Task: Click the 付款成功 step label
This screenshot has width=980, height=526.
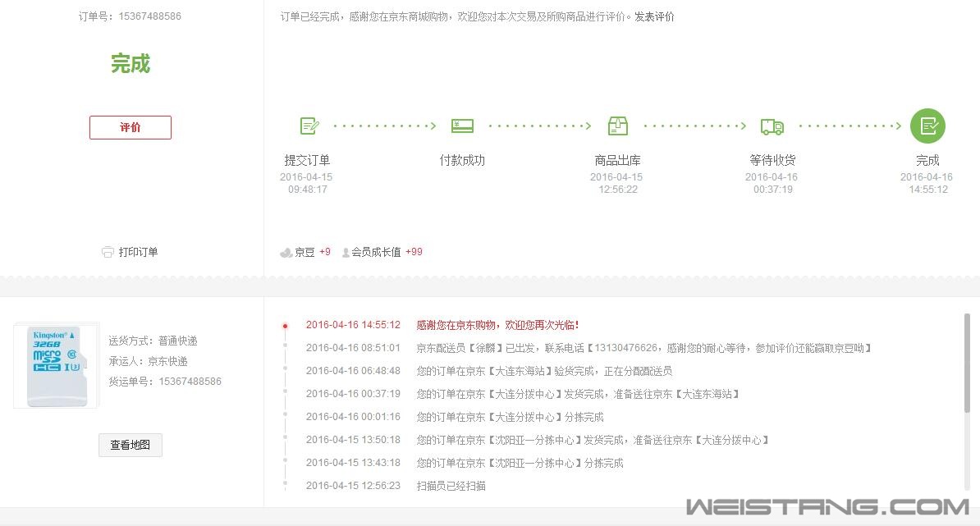Action: pyautogui.click(x=462, y=161)
